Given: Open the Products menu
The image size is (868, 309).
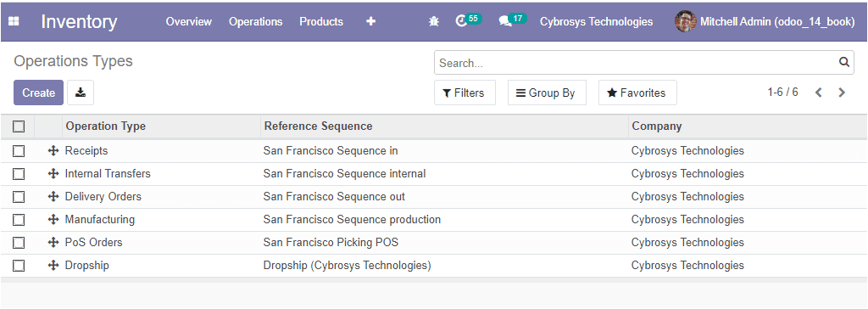Looking at the screenshot, I should (x=321, y=21).
